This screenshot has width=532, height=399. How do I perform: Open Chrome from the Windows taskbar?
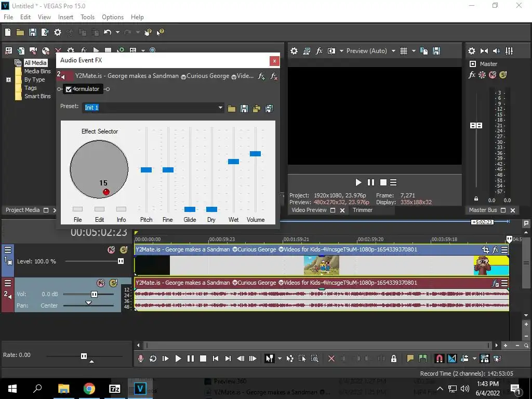point(89,389)
